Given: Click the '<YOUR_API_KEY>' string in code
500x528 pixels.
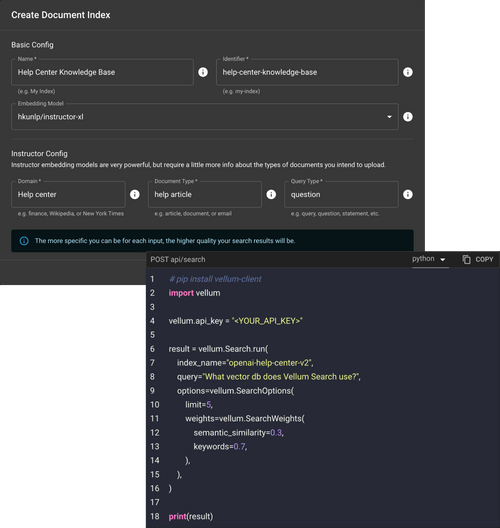Looking at the screenshot, I should (x=267, y=321).
